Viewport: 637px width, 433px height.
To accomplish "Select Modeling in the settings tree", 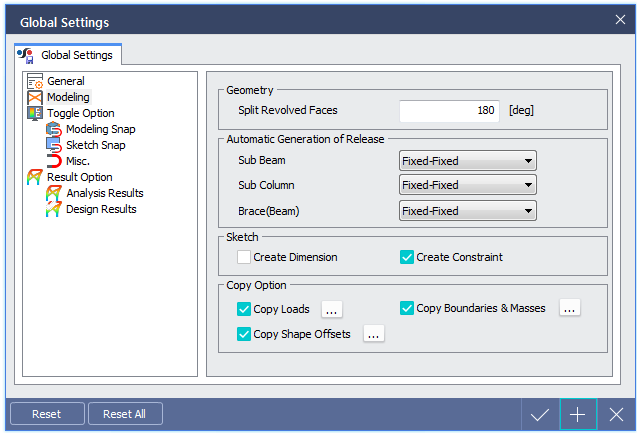I will coord(68,97).
